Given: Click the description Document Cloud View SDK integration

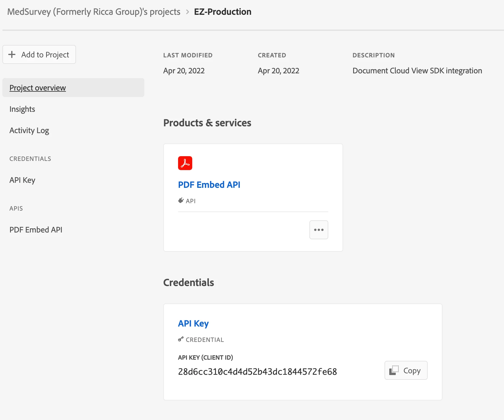Looking at the screenshot, I should point(417,71).
